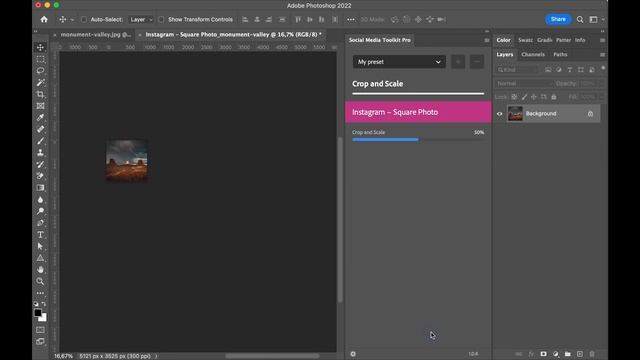Switch to the Swatches tab
The width and height of the screenshot is (640, 360).
(525, 40)
